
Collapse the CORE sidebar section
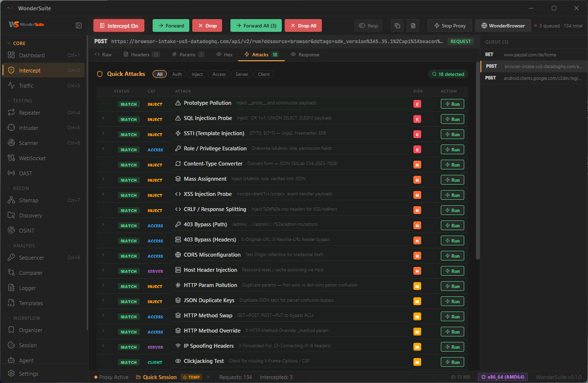click(16, 43)
